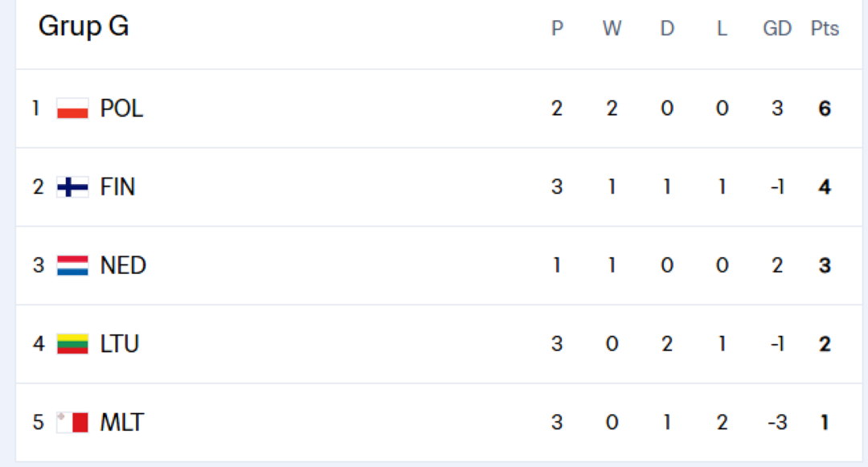Click the Poland flag icon
868x467 pixels.
[72, 109]
